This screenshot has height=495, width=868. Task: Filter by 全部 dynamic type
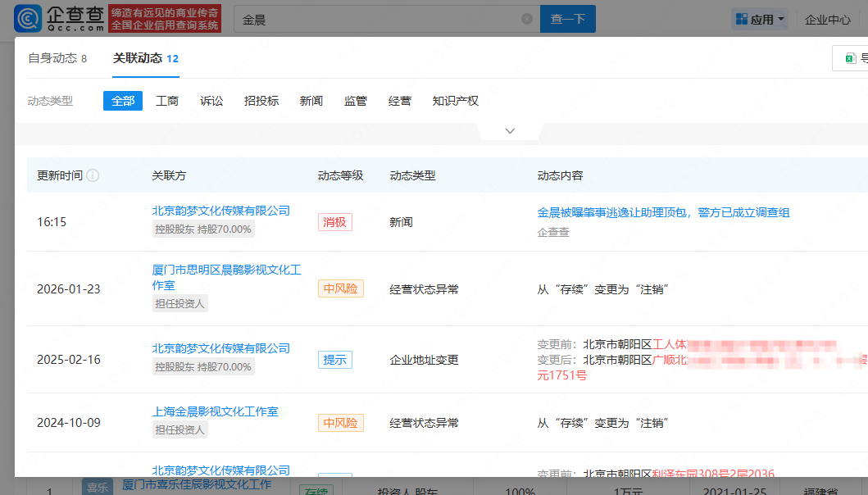pos(123,101)
